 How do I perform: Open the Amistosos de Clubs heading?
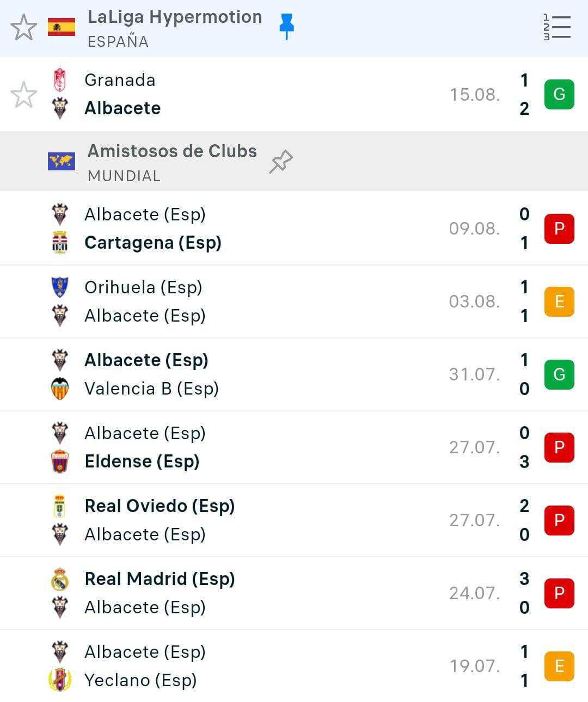click(x=172, y=151)
